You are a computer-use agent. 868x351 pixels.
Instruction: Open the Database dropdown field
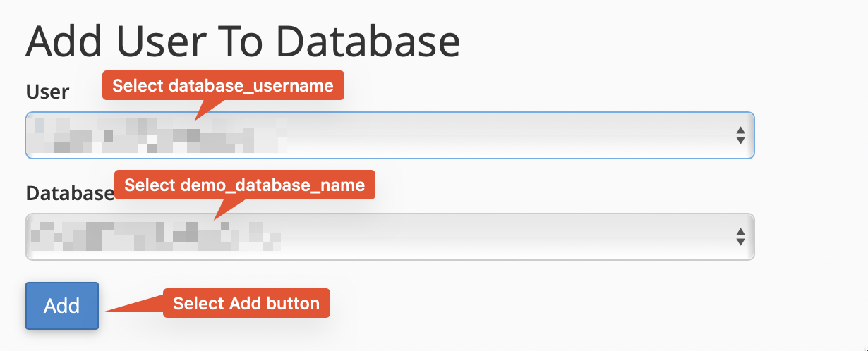[x=390, y=236]
